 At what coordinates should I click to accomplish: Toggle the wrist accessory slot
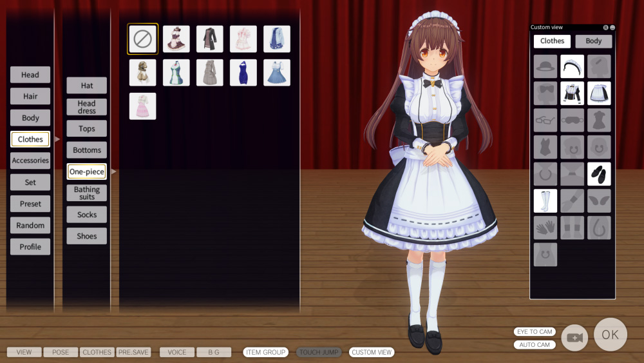[x=572, y=201]
